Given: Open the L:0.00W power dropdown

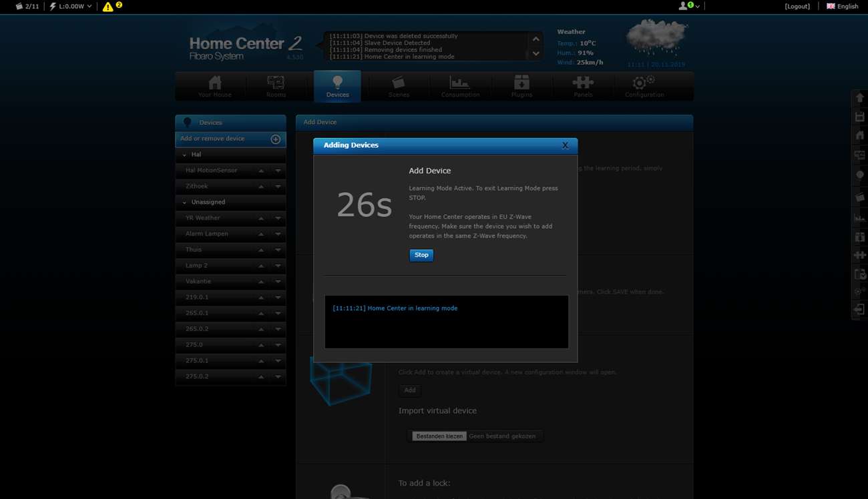Looking at the screenshot, I should point(71,7).
